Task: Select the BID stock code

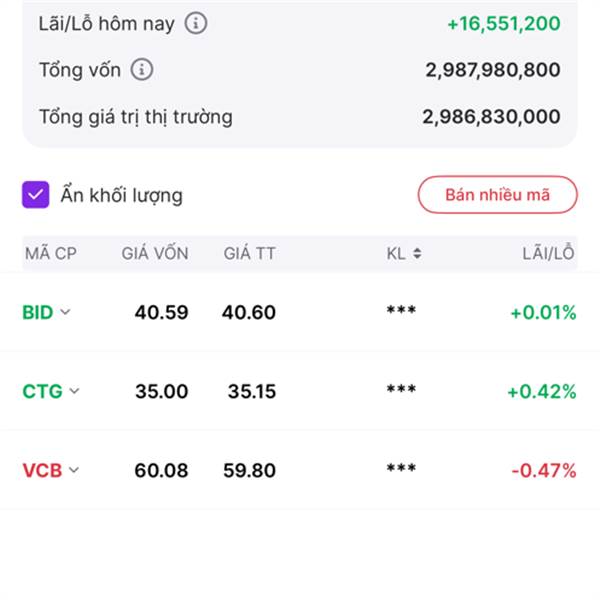Action: pos(38,312)
